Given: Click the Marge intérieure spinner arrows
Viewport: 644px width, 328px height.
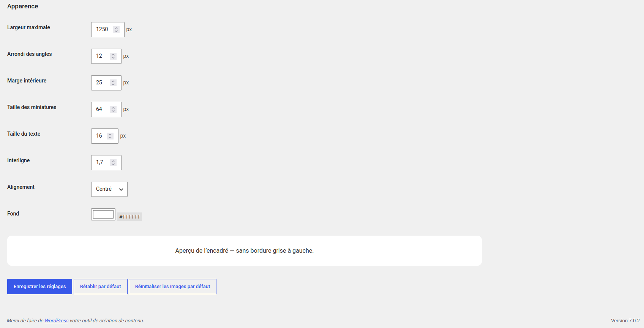Looking at the screenshot, I should [x=113, y=83].
